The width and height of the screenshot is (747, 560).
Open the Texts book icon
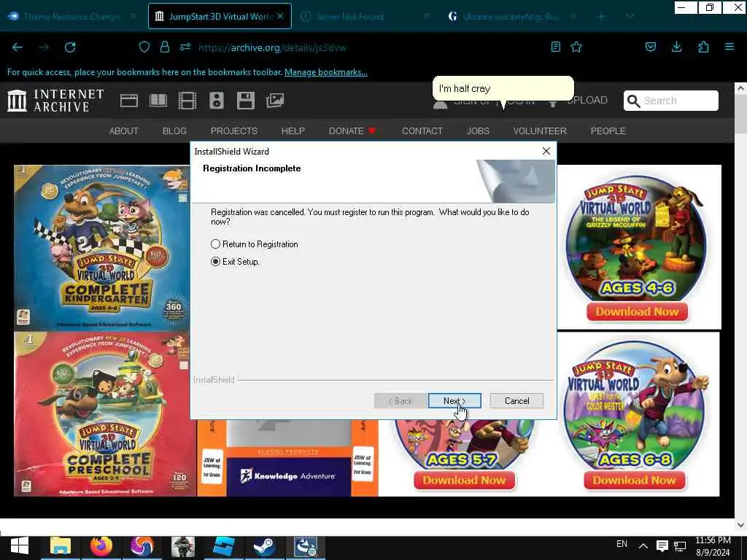[x=158, y=101]
